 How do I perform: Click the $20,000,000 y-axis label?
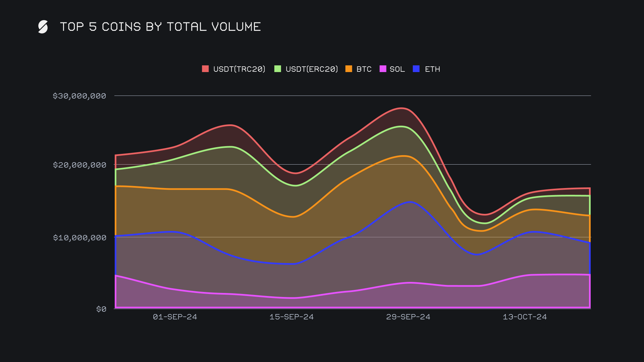(79, 165)
